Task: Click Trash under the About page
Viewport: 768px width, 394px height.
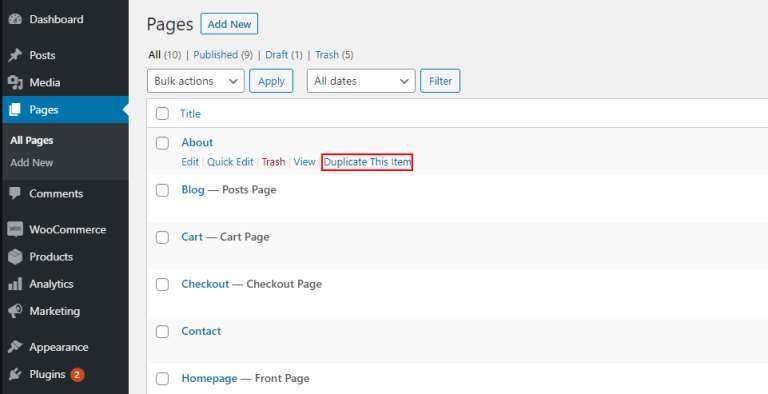Action: [273, 162]
